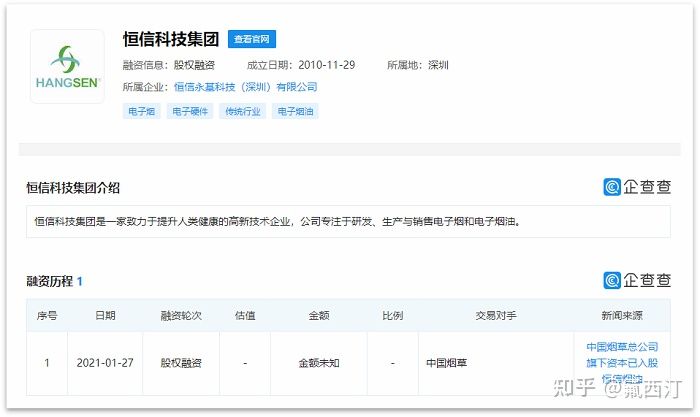Click the 新闻来源 column header
The width and height of the screenshot is (700, 417).
[x=622, y=316]
